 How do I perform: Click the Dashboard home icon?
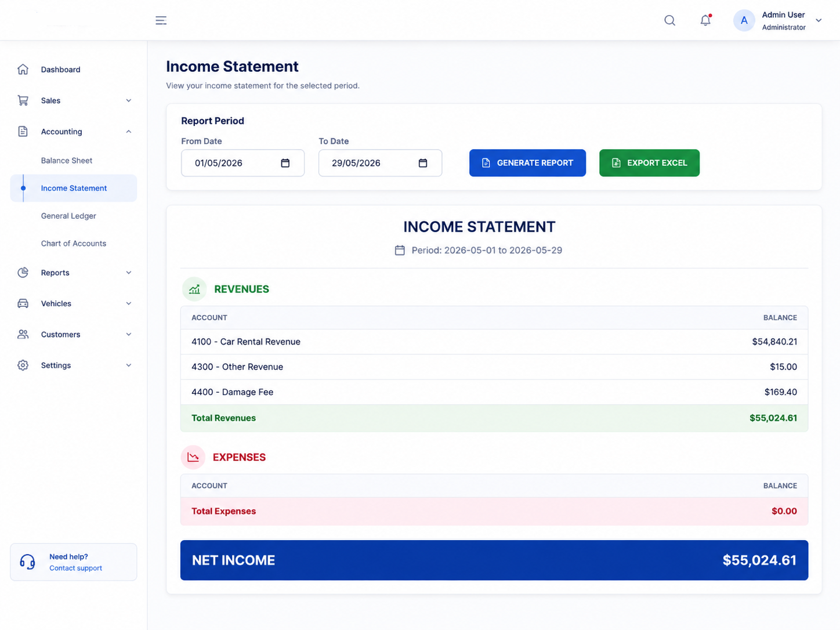23,70
